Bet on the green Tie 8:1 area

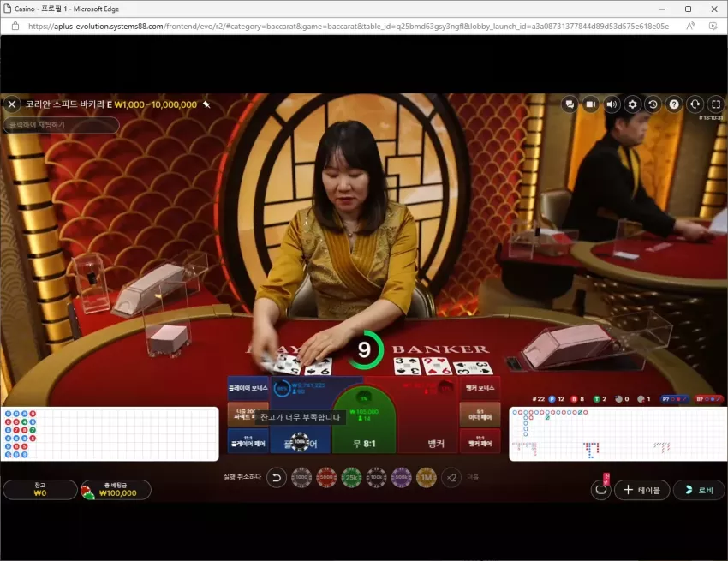(x=364, y=421)
